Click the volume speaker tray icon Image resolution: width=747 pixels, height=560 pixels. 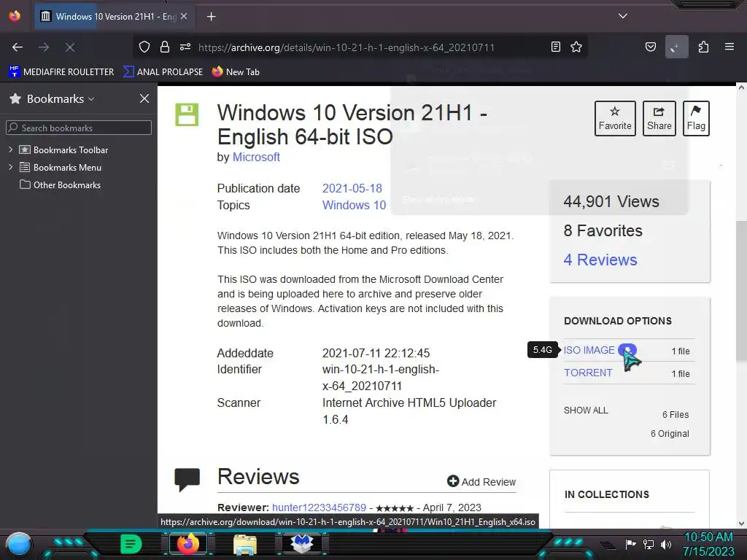tap(666, 544)
